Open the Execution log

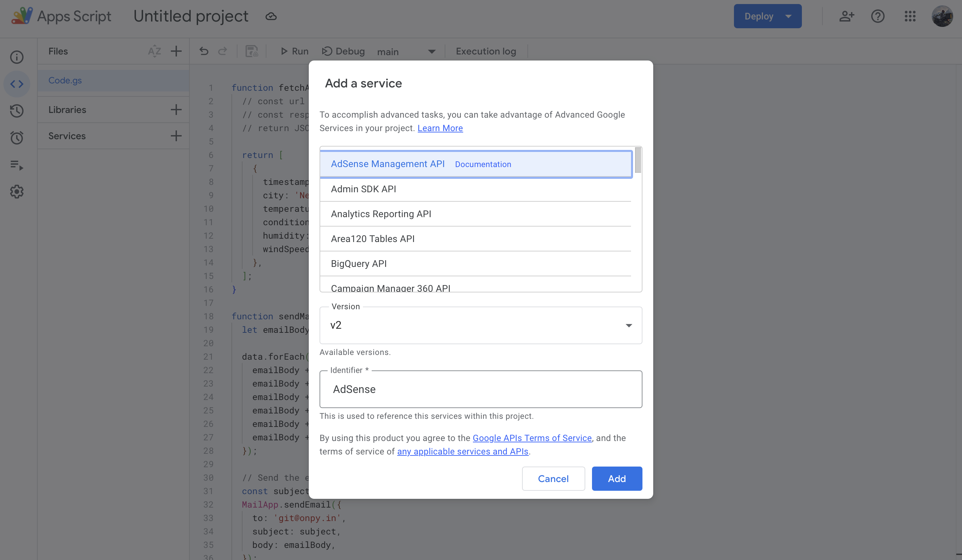click(x=486, y=51)
